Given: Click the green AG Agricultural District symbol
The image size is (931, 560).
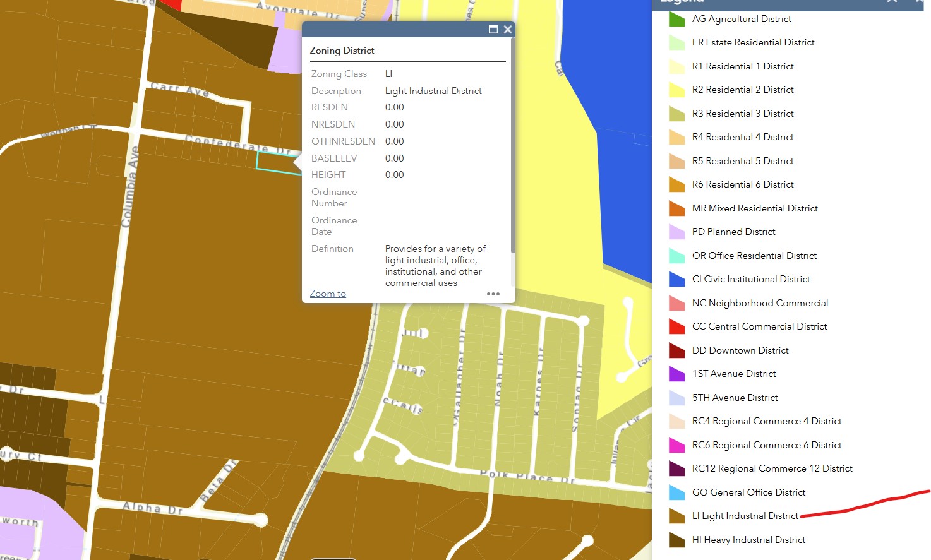Looking at the screenshot, I should click(x=676, y=20).
